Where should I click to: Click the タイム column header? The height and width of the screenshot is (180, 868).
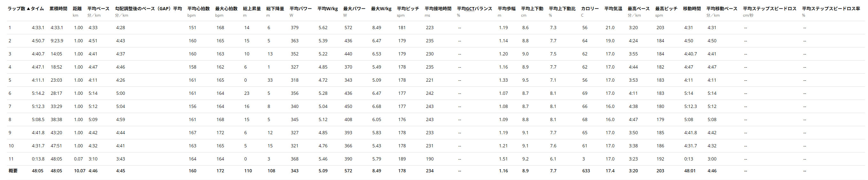click(x=37, y=9)
